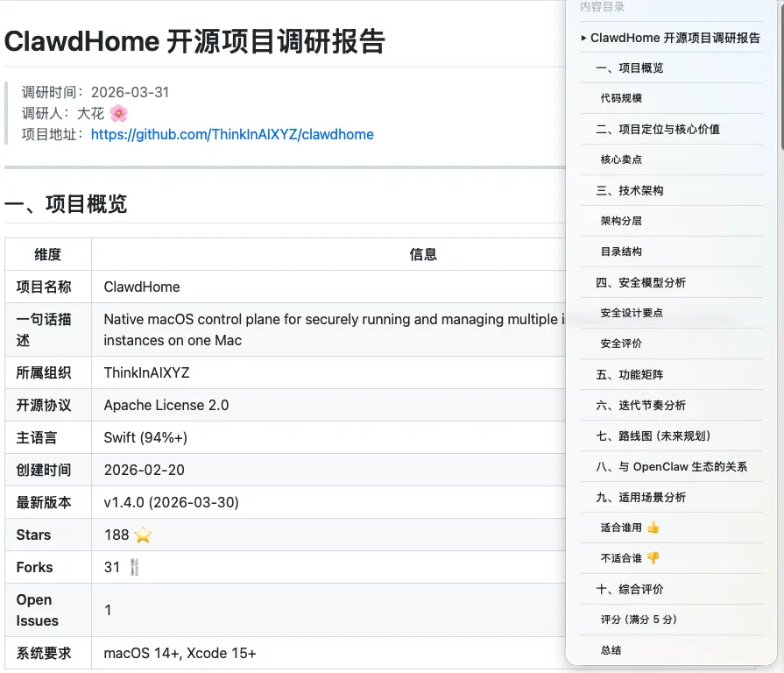
Task: Open 七、路线图 (未来规划) outline entry
Action: click(653, 436)
